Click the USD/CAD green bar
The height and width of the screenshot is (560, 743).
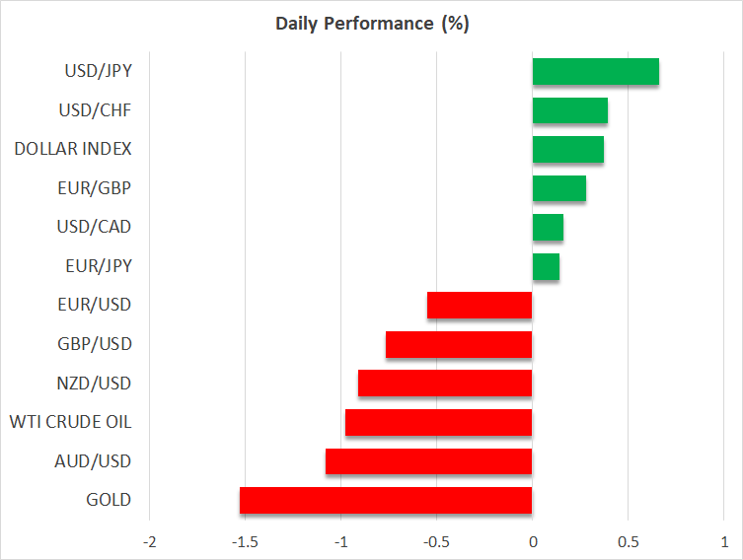click(548, 228)
